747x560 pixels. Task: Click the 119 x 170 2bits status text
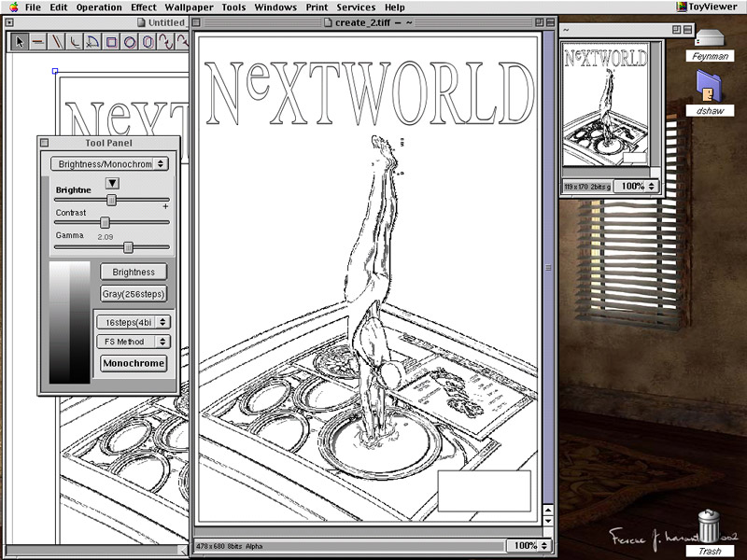587,187
